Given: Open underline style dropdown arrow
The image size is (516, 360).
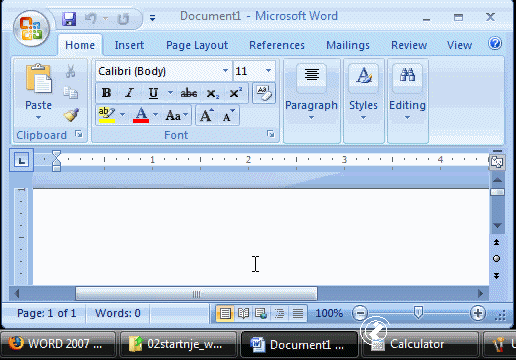Looking at the screenshot, I should pos(170,92).
